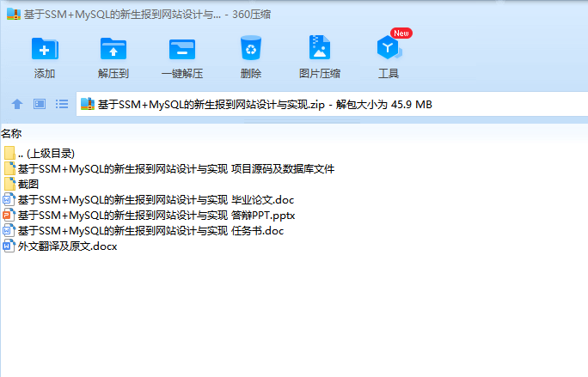Click the folder icon of 项目源码及数据库文件
Screen dimensions: 588x377
(x=9, y=168)
